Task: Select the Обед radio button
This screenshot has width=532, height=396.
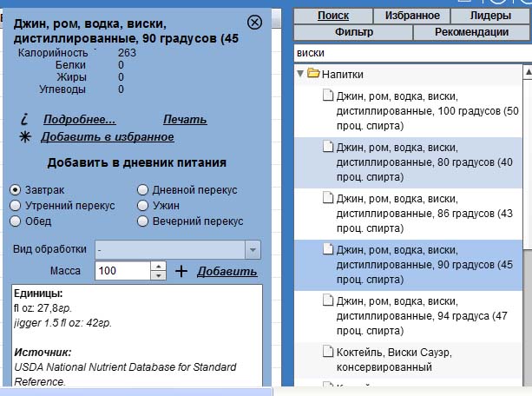Action: pos(16,221)
